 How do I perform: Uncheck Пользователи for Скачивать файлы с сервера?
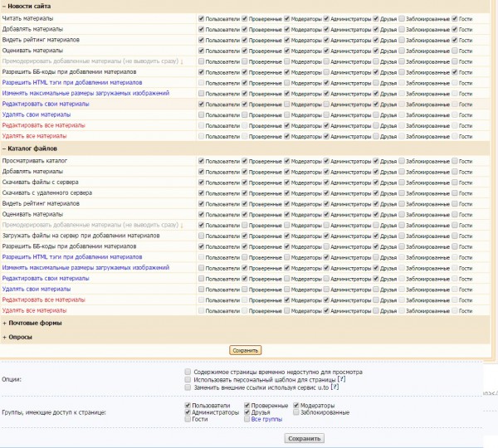201,183
